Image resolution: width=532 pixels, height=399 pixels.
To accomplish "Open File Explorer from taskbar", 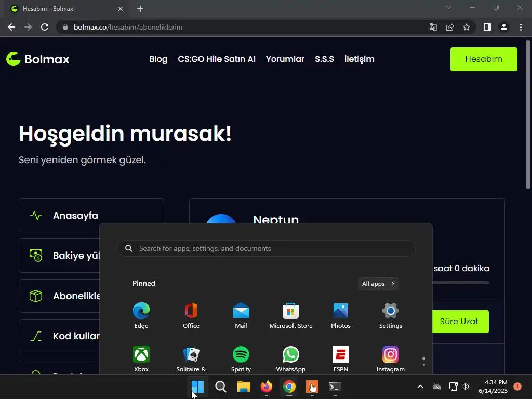I will pyautogui.click(x=243, y=387).
